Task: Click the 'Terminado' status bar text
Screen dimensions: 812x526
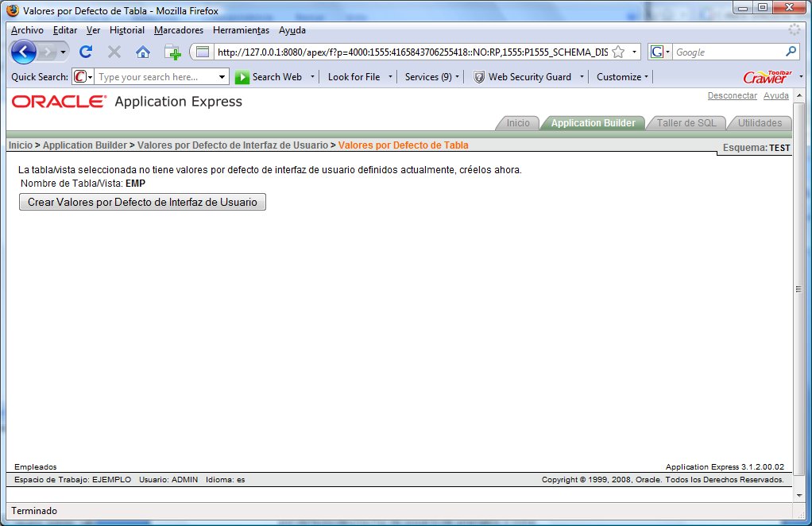Action: (x=34, y=511)
